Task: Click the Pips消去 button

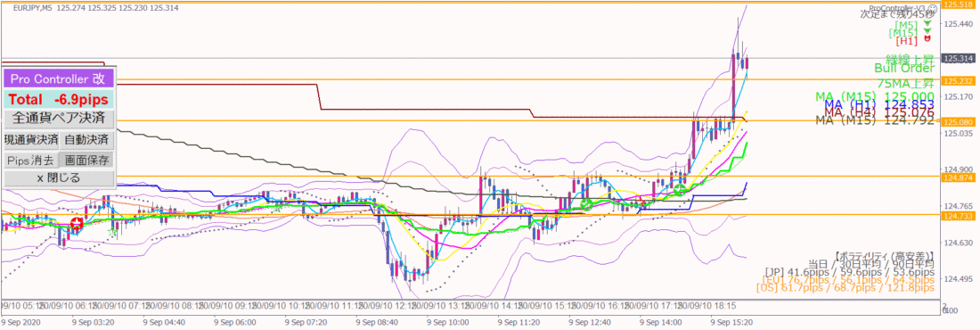Action: [30, 161]
